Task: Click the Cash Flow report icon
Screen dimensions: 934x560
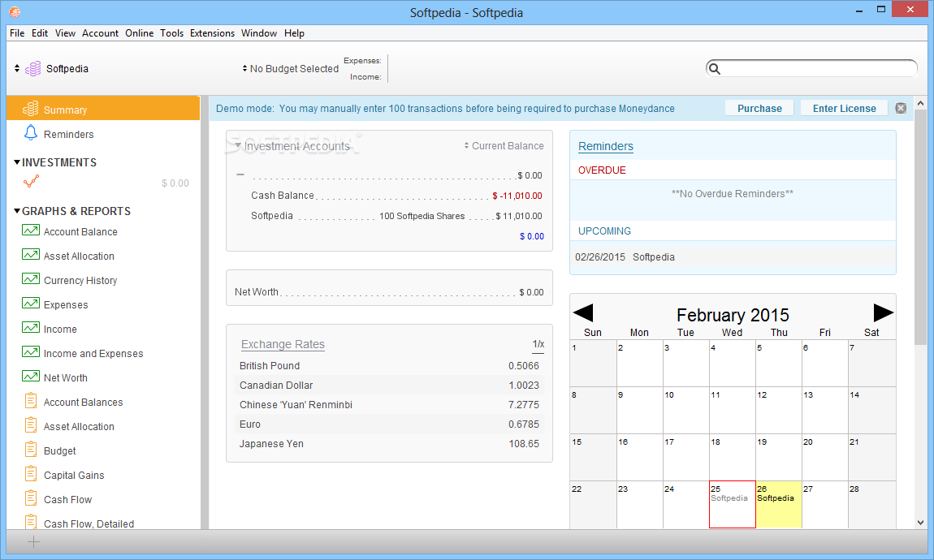Action: point(31,498)
